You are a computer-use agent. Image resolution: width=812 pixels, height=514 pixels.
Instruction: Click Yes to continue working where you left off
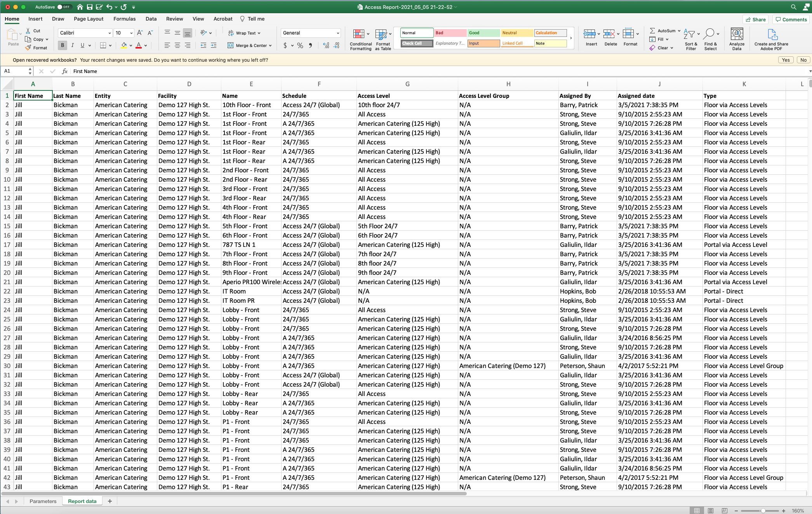click(786, 60)
